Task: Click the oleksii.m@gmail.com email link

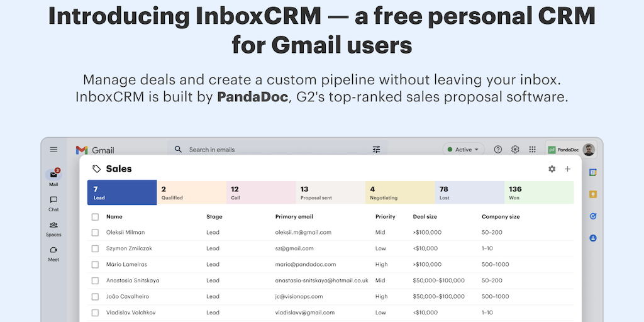Action: click(303, 233)
